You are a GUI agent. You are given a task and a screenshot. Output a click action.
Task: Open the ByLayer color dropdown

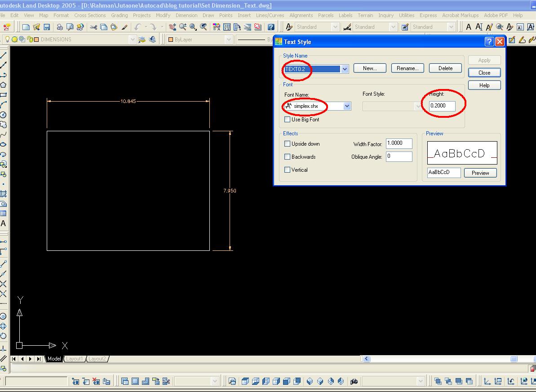click(229, 39)
